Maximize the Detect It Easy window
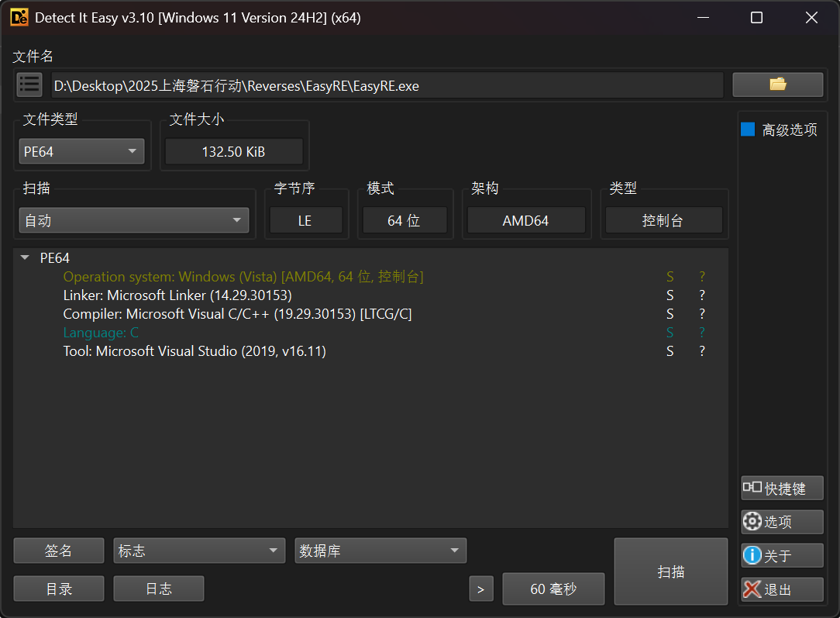The height and width of the screenshot is (618, 840). (756, 18)
